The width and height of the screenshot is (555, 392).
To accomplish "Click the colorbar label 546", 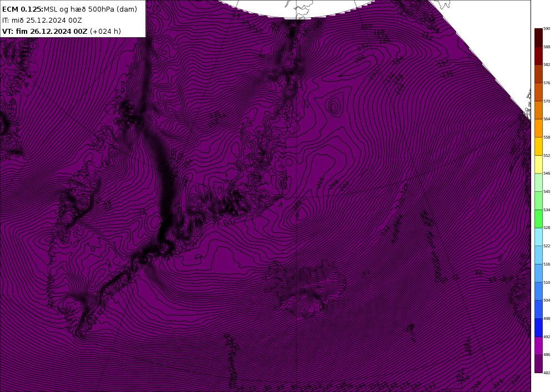I will [547, 174].
